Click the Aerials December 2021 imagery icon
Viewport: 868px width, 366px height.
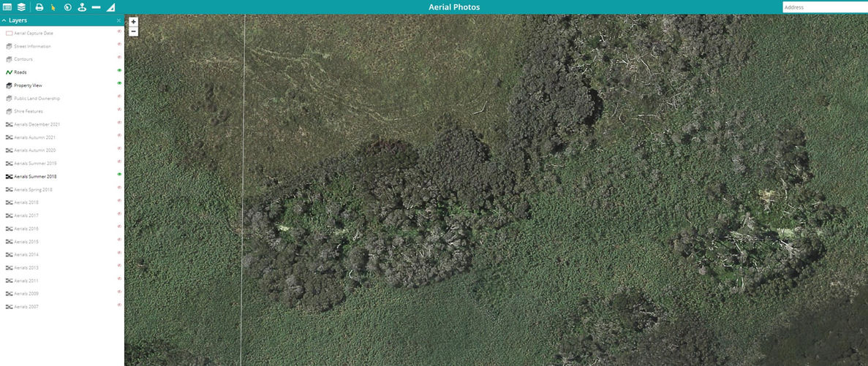click(x=9, y=124)
